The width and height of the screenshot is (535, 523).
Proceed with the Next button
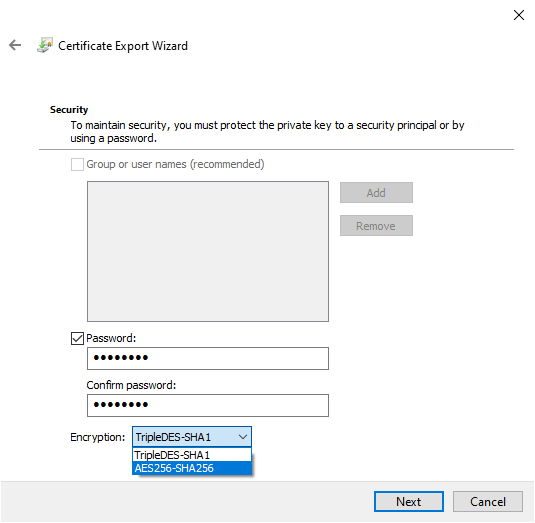[409, 502]
